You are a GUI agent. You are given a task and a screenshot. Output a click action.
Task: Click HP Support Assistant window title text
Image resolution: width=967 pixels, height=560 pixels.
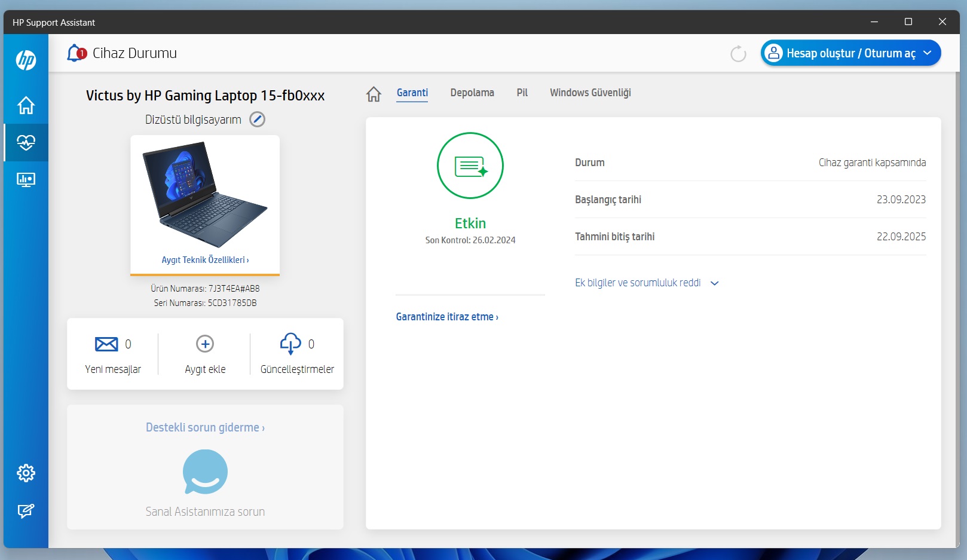(54, 23)
